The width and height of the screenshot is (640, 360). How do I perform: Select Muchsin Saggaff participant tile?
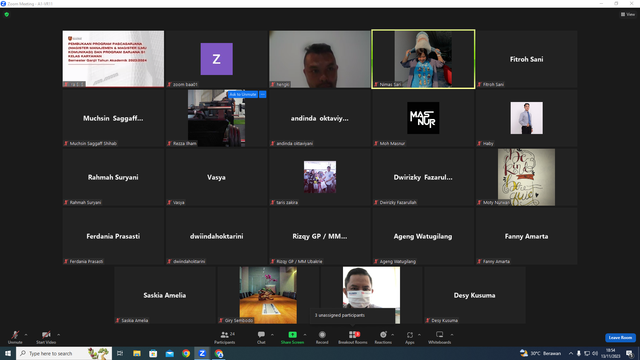(113, 118)
